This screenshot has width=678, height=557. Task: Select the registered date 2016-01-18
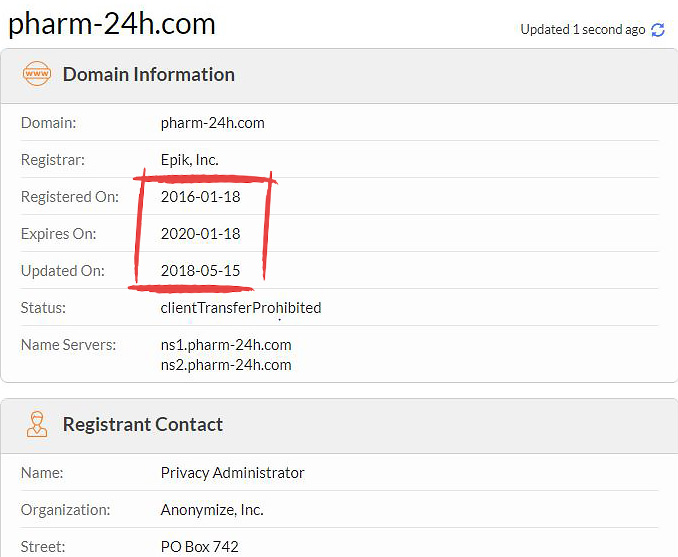pos(200,197)
